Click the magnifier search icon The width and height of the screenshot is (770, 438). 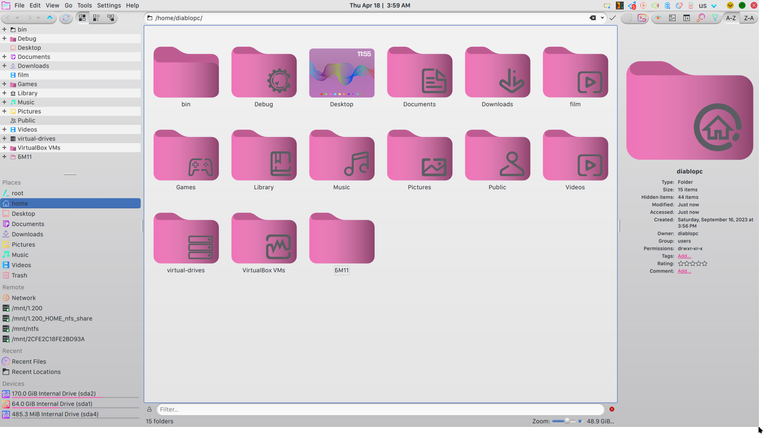pos(701,18)
